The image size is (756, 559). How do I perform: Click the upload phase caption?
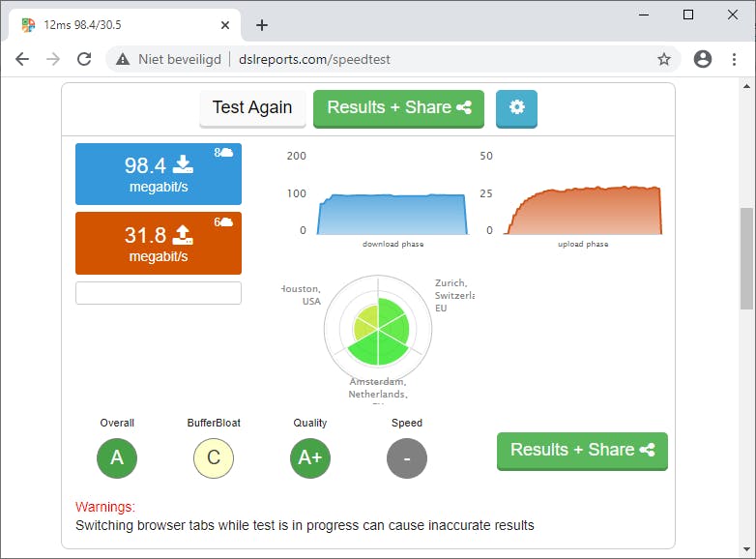coord(583,244)
